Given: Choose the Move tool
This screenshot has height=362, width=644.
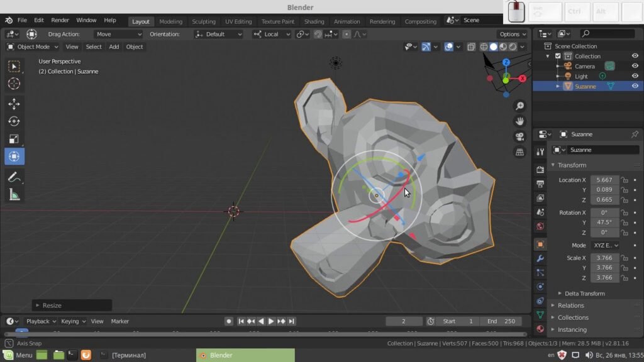Looking at the screenshot, I should coord(14,104).
